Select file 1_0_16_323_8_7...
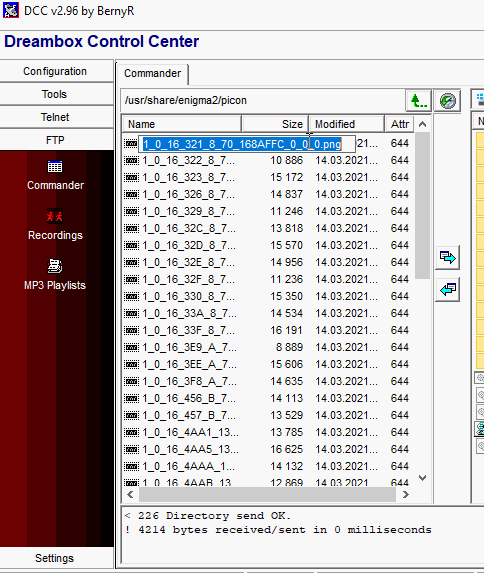Image resolution: width=484 pixels, height=573 pixels. (x=189, y=178)
